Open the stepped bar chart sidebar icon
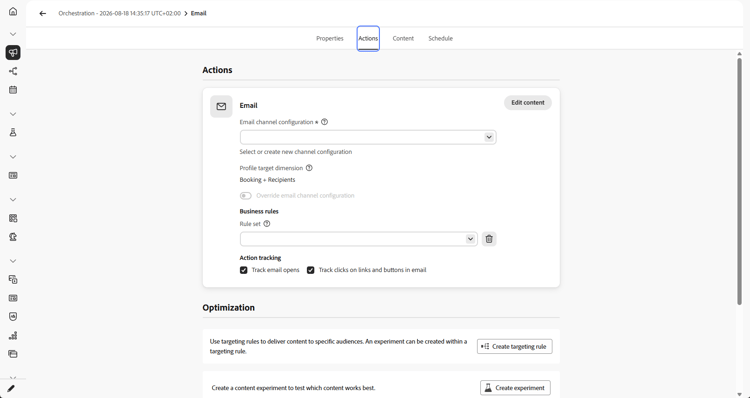750x398 pixels. point(13,335)
